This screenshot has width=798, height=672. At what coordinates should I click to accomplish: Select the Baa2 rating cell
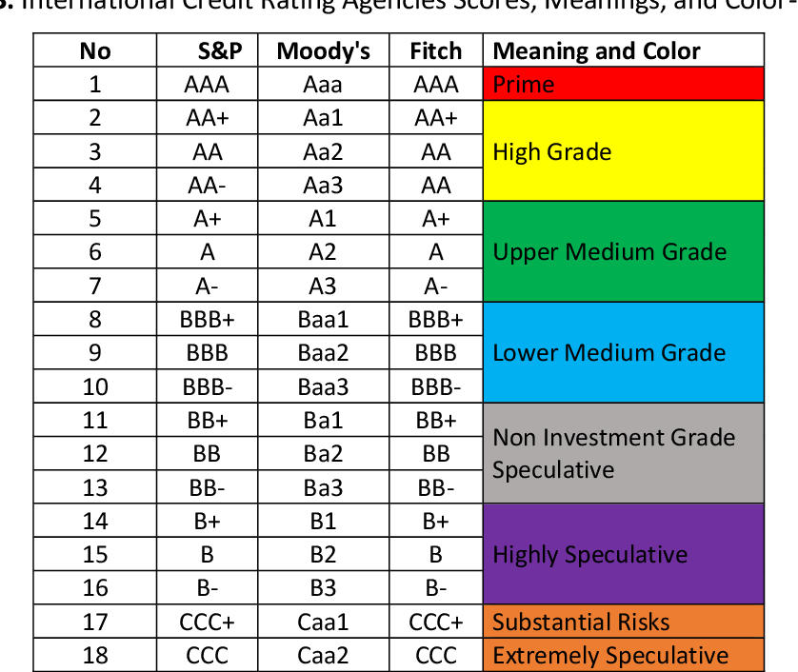coord(324,353)
